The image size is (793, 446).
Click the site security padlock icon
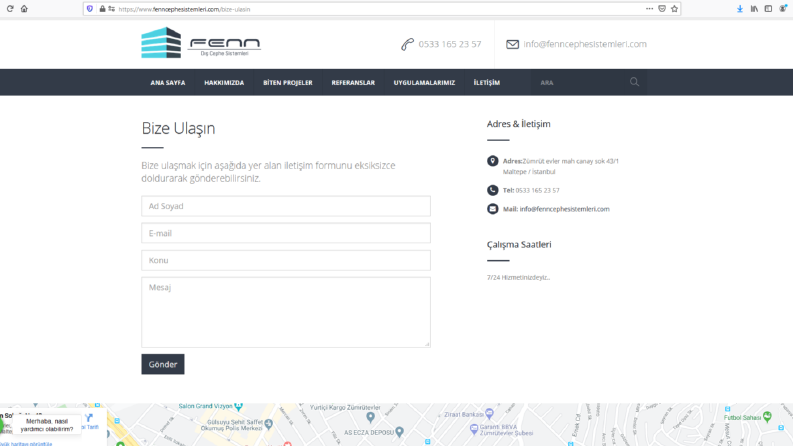(x=102, y=9)
